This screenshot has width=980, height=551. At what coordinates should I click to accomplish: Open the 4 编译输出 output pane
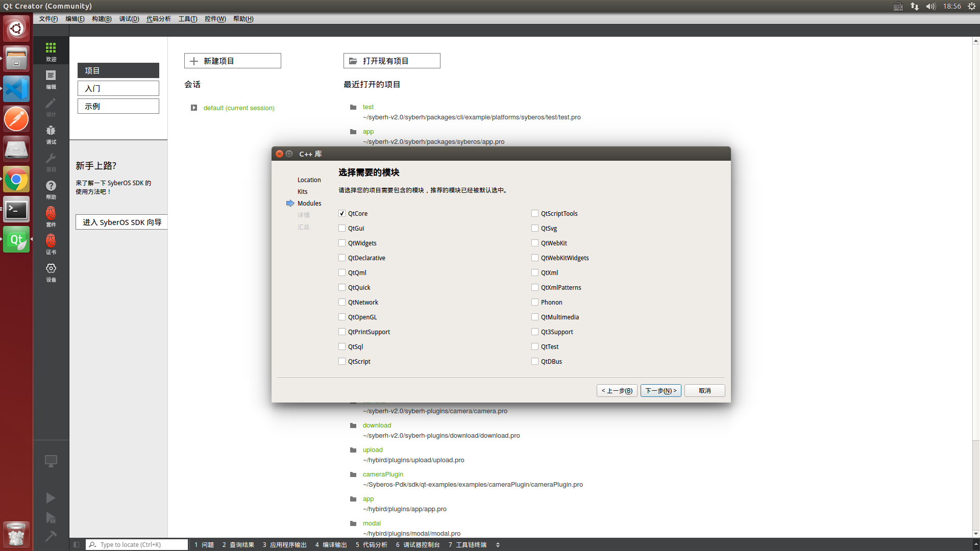pyautogui.click(x=331, y=544)
